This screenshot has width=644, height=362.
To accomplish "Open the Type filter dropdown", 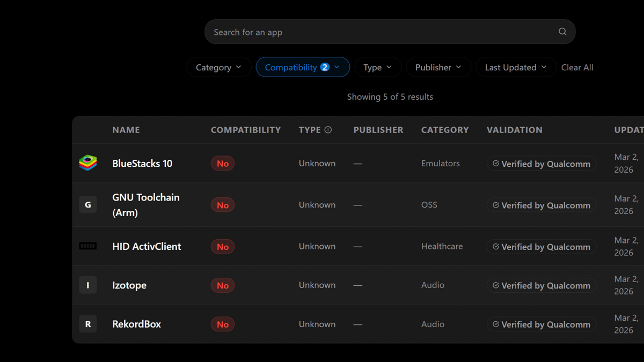I will click(x=378, y=67).
